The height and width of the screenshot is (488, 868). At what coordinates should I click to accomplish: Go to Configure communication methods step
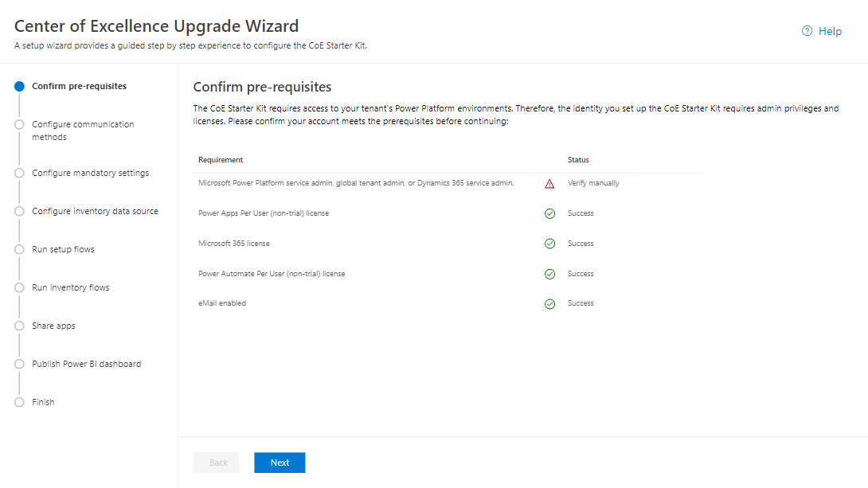tap(83, 131)
